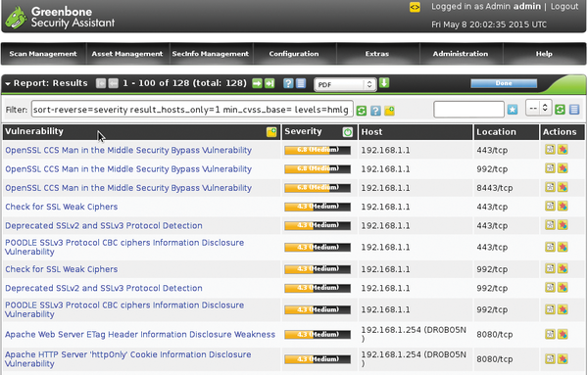Click yellow new-filter icon beside Filter field

(x=390, y=111)
